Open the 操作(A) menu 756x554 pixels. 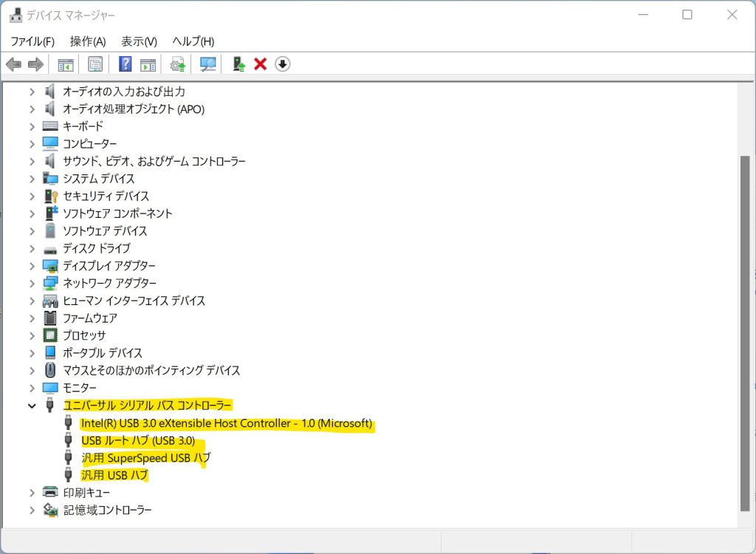click(x=88, y=41)
